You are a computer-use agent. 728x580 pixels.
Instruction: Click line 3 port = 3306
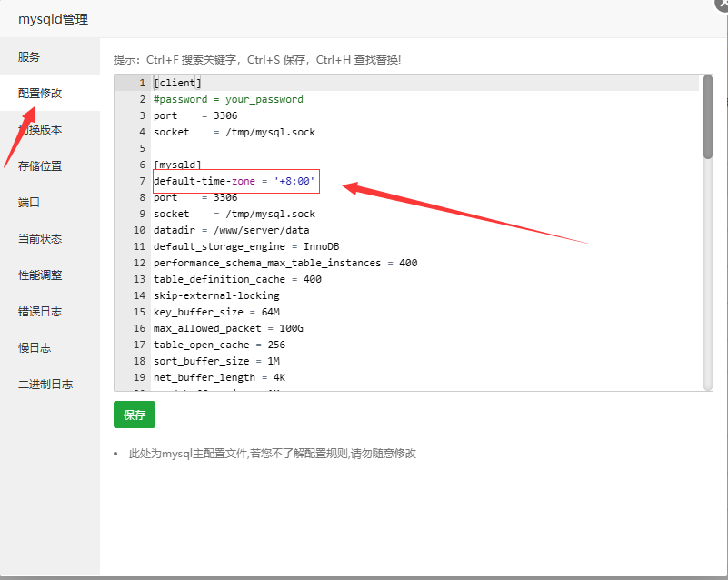click(195, 115)
